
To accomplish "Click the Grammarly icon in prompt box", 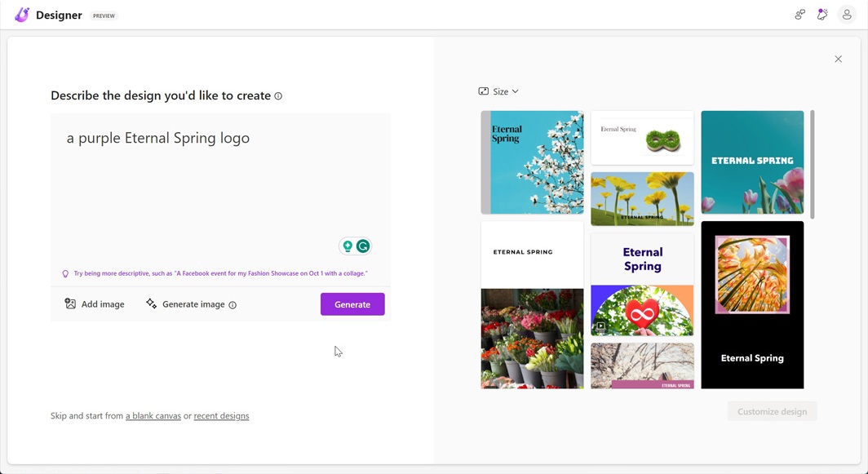I will 363,246.
